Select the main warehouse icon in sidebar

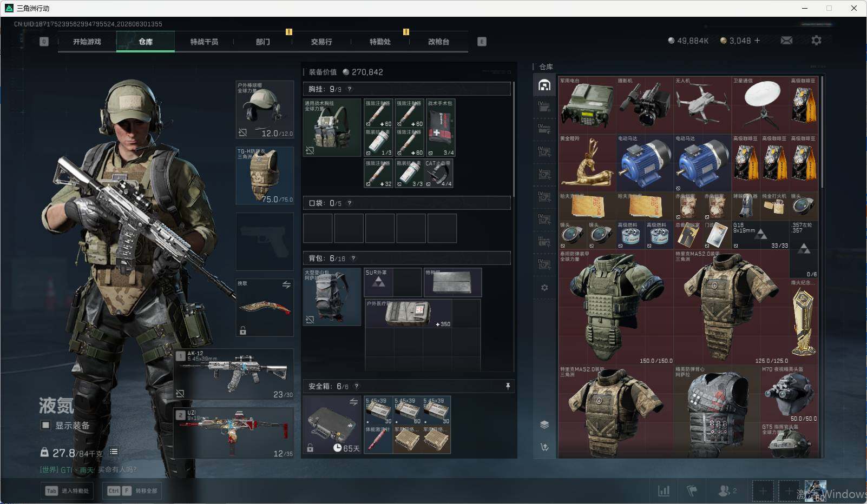544,85
